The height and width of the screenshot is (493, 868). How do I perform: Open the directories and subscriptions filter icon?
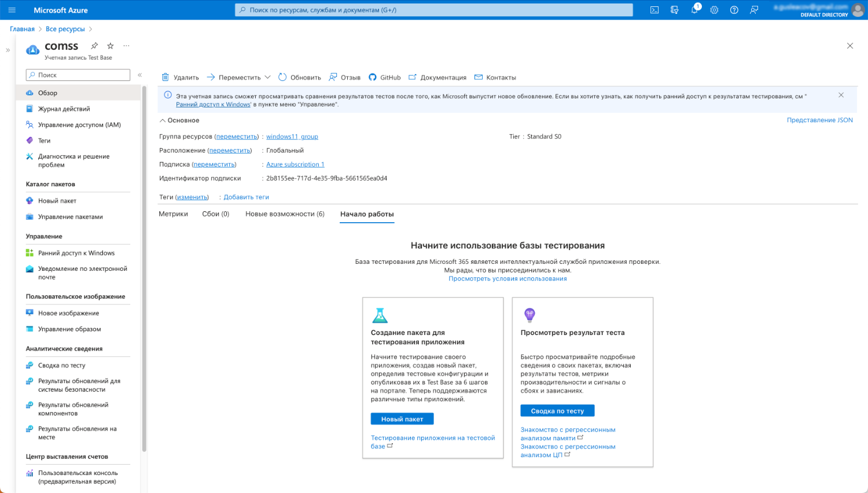(674, 10)
